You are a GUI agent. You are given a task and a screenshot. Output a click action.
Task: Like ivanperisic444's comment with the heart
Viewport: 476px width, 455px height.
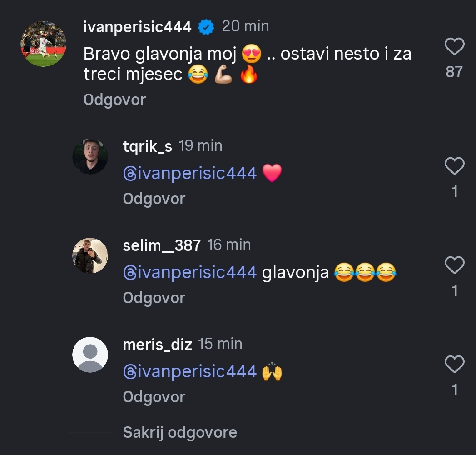[x=454, y=47]
